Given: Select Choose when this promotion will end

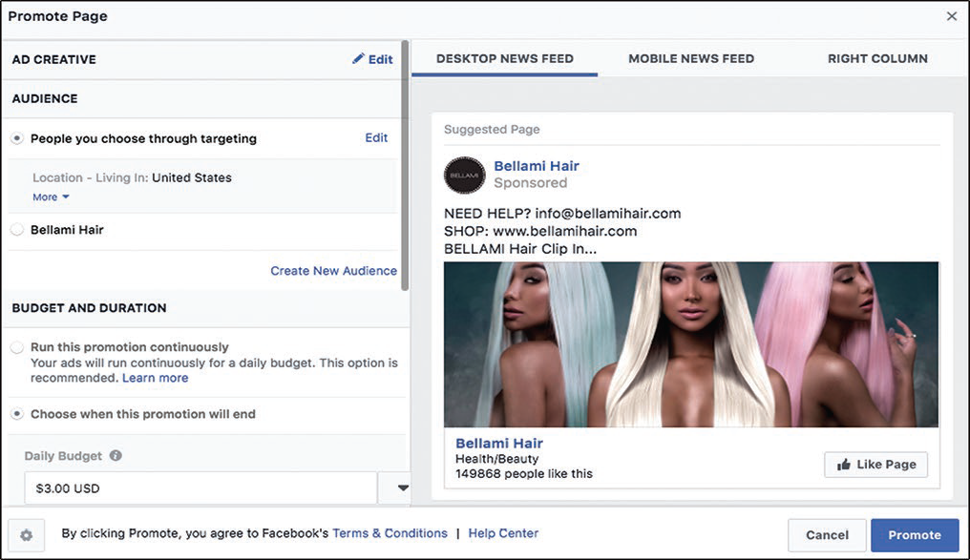Looking at the screenshot, I should 17,414.
